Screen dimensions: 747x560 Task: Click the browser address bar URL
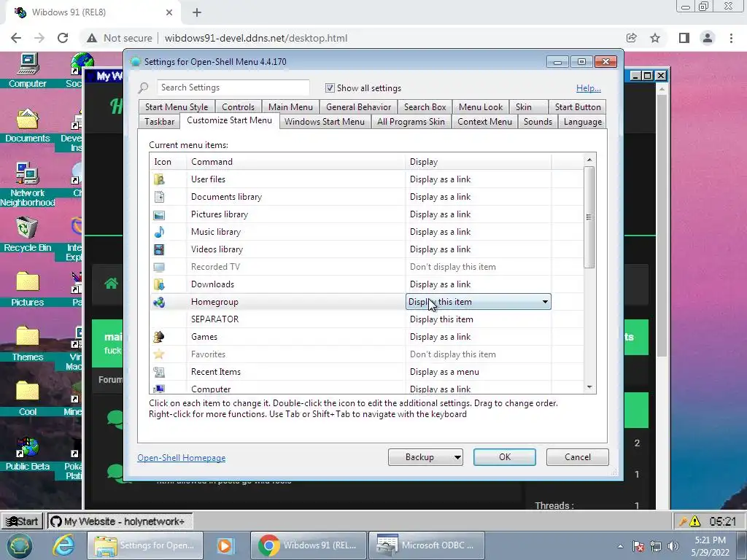click(256, 38)
